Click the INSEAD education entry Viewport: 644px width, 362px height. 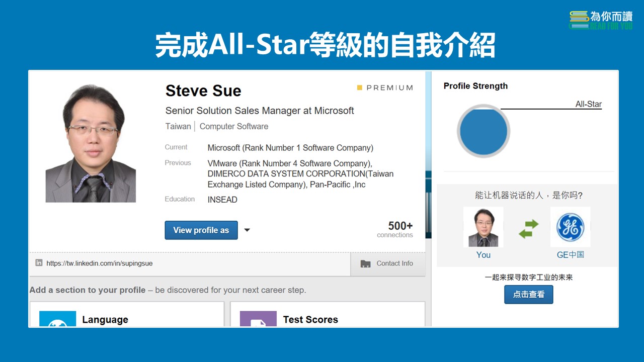click(x=222, y=200)
